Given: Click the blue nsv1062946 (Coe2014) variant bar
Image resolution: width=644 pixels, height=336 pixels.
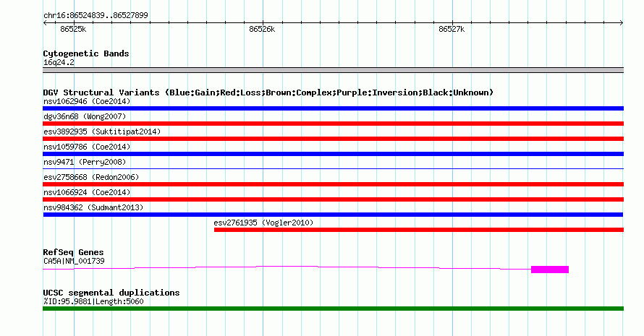Looking at the screenshot, I should pyautogui.click(x=333, y=108).
